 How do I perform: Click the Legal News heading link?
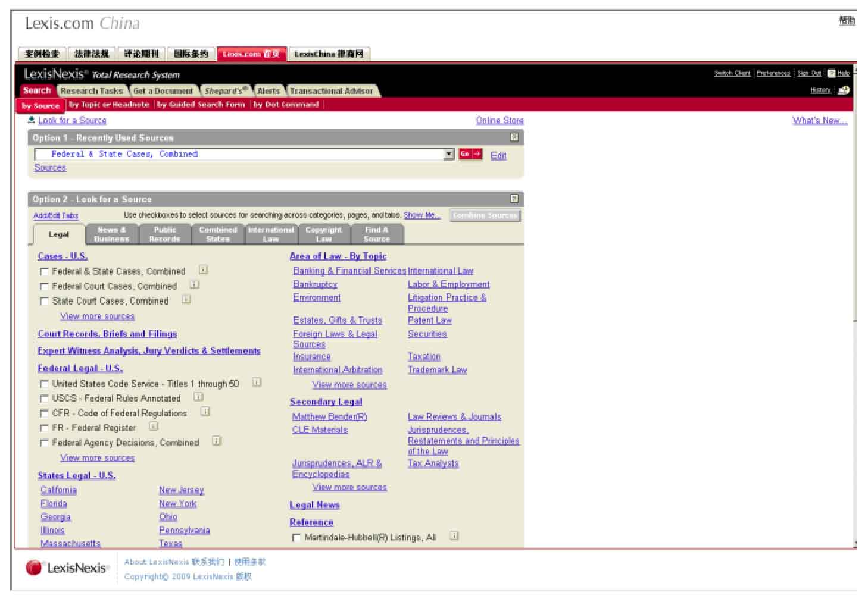point(314,505)
